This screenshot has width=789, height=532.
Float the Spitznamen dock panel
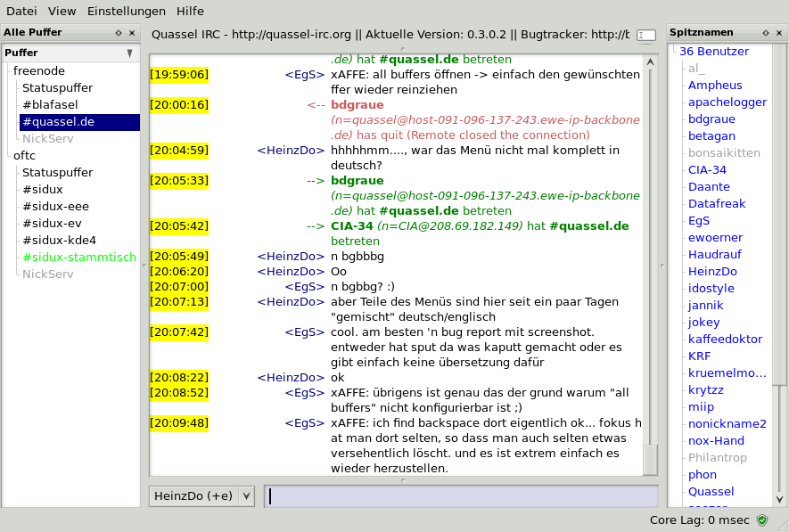pos(765,33)
